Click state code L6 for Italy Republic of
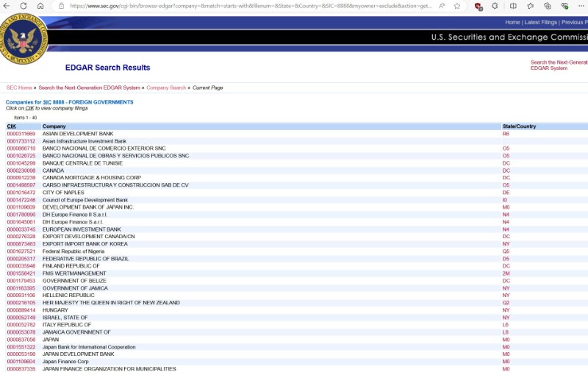 click(x=506, y=325)
